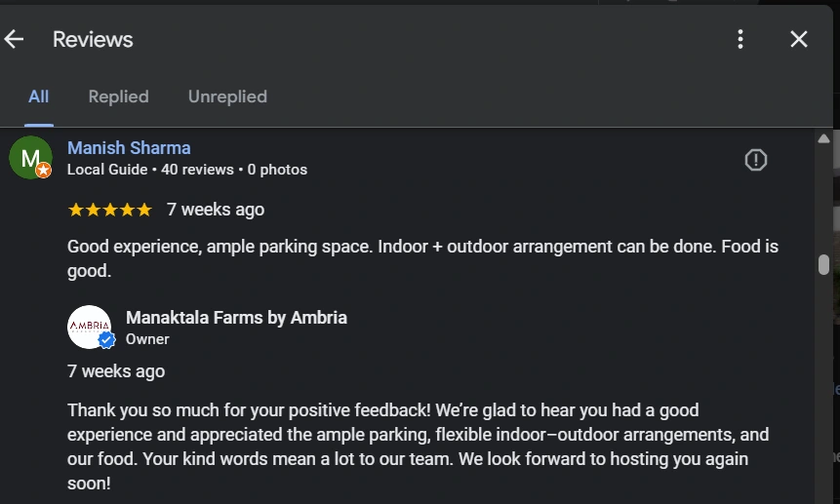Switch to the All reviews tab
This screenshot has width=840, height=504.
(39, 97)
